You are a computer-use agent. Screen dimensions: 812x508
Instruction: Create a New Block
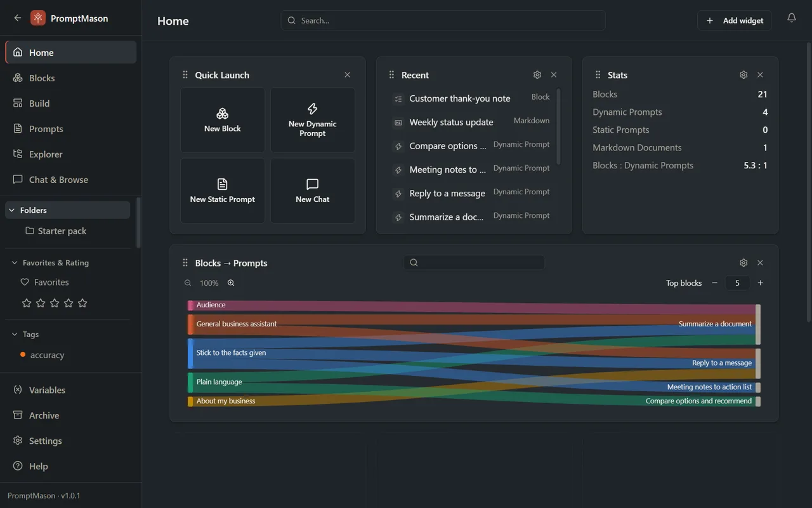click(223, 120)
